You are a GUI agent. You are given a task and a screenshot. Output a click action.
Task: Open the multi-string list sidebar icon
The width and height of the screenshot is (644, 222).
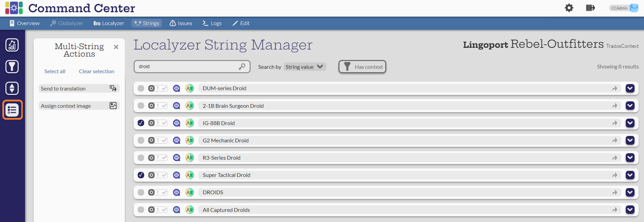click(12, 110)
